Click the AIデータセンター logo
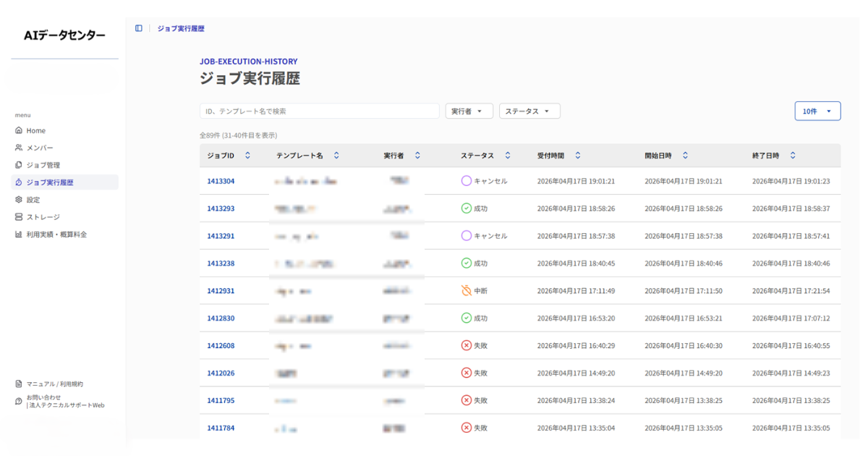Image resolution: width=868 pixels, height=456 pixels. 64,35
